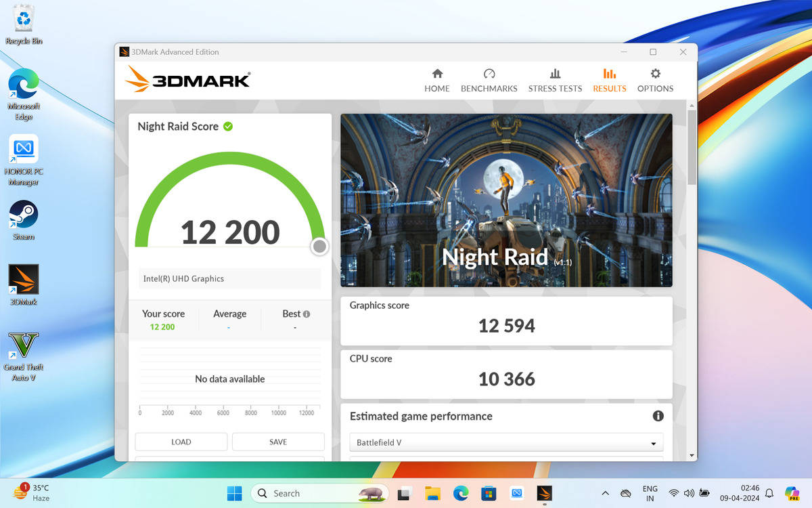Click the 3DMark taskbar icon

point(544,493)
